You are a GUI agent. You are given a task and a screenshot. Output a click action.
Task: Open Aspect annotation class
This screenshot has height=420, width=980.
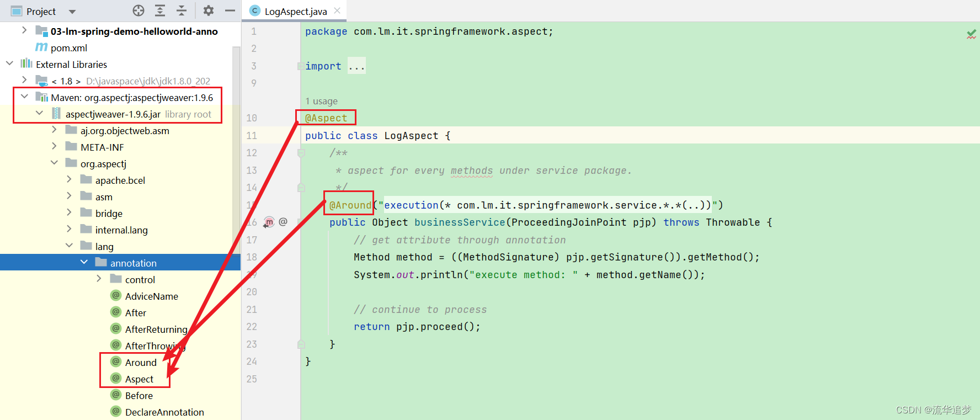pos(139,379)
